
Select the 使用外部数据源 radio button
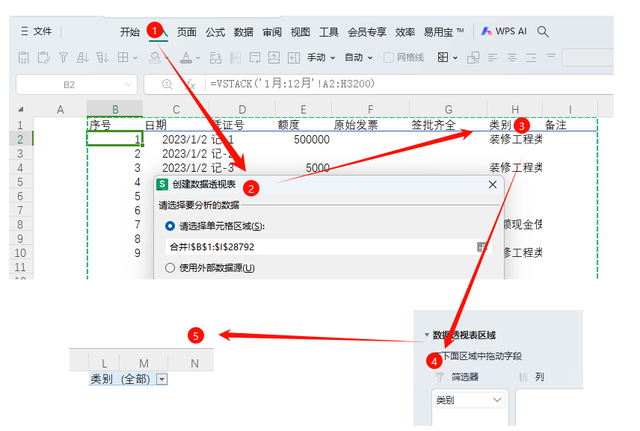(x=170, y=268)
